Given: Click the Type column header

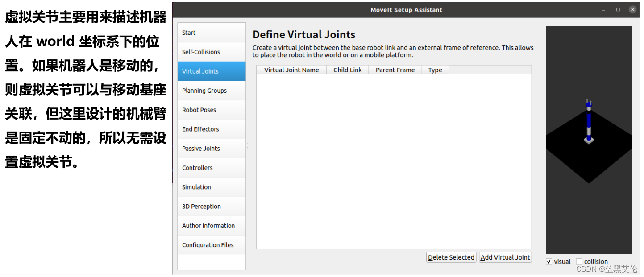Looking at the screenshot, I should coord(435,70).
